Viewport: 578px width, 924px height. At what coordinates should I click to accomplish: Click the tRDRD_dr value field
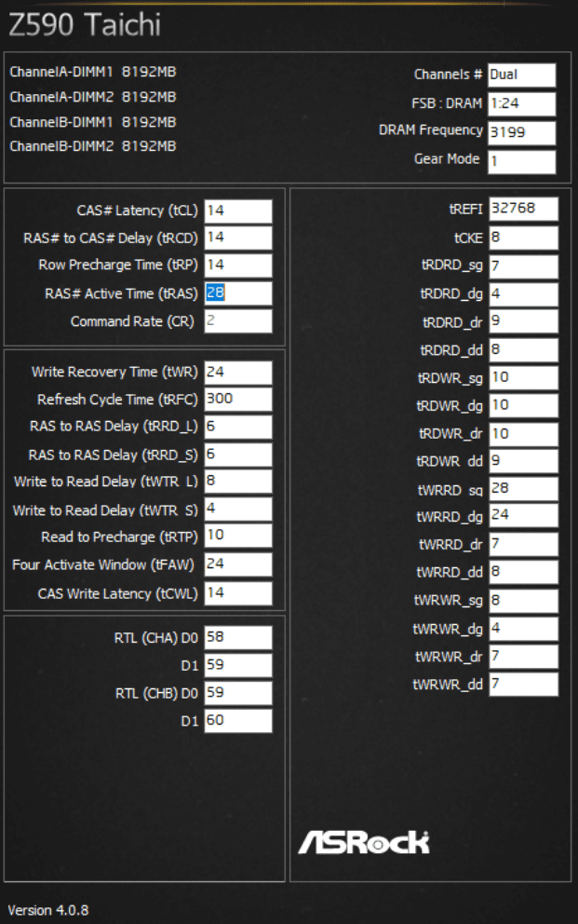click(x=524, y=321)
